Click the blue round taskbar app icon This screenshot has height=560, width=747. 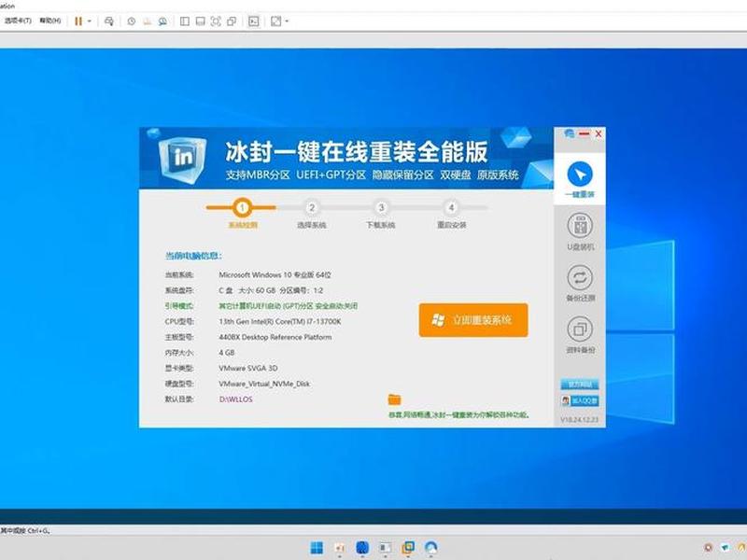(x=362, y=548)
